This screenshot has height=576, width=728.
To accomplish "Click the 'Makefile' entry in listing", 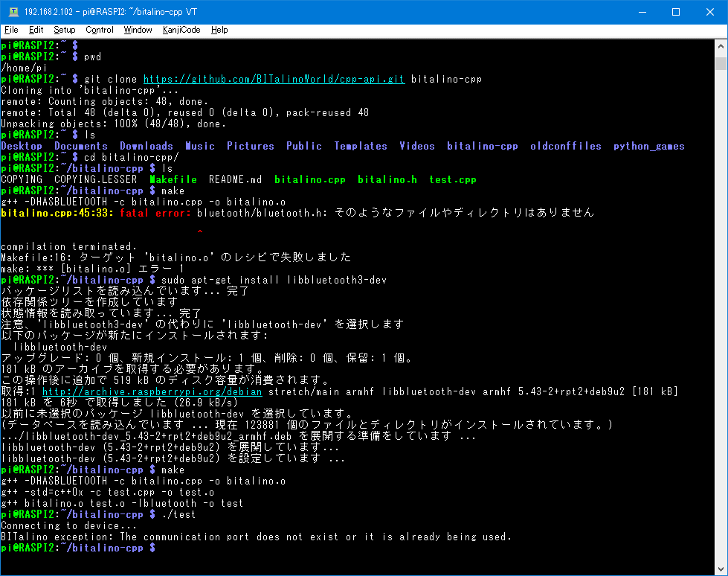I will pos(173,179).
